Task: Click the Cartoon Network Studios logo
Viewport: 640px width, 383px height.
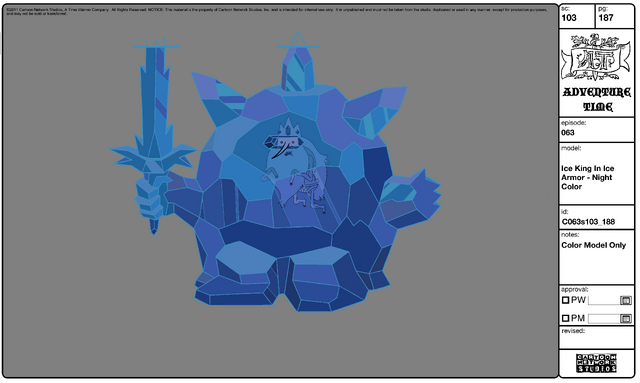Action: (596, 363)
